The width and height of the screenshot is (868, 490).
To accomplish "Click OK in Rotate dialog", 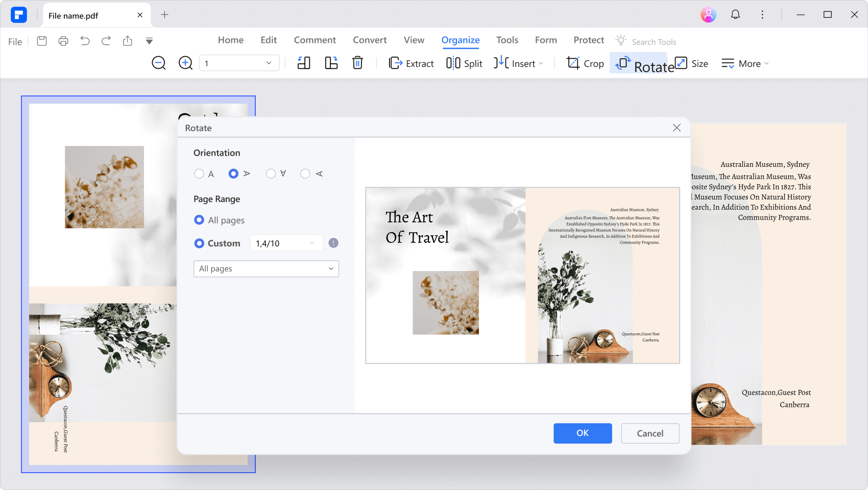I will tap(583, 433).
